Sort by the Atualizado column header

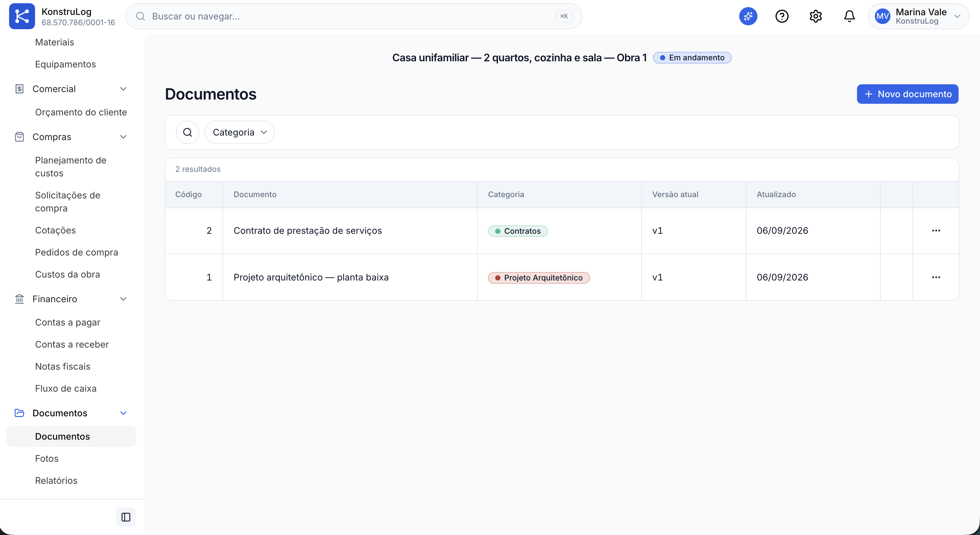(776, 194)
